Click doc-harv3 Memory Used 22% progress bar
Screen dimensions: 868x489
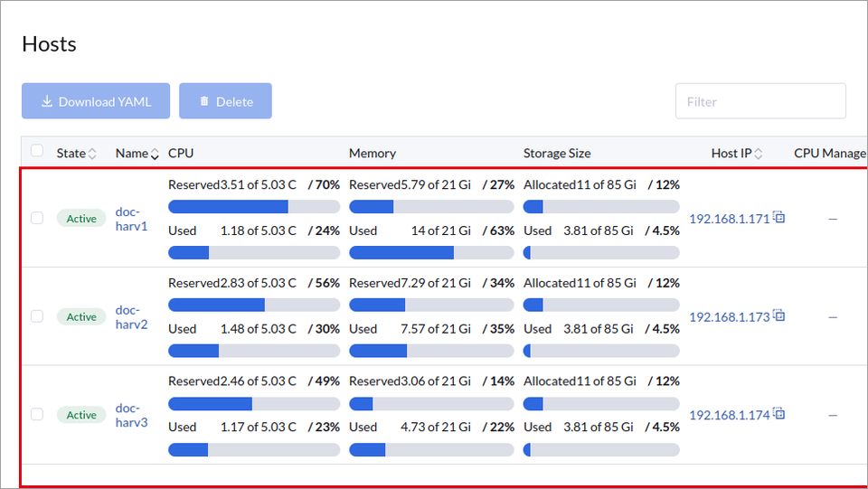point(432,449)
